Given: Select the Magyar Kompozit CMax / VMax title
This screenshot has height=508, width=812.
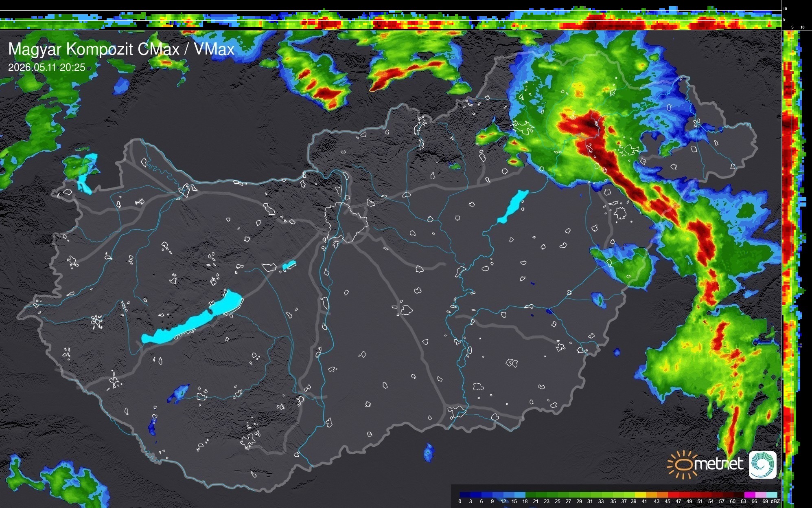Looking at the screenshot, I should pyautogui.click(x=121, y=49).
